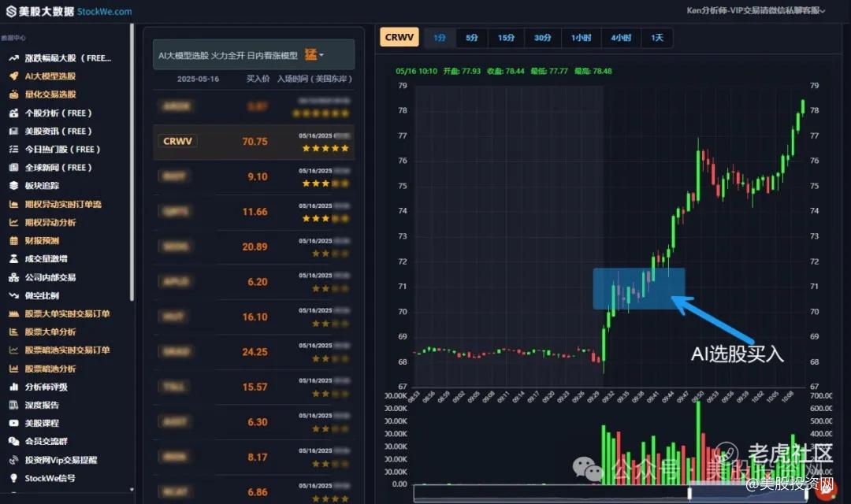Click the 8.17 buy price cell
This screenshot has width=851, height=504.
(x=257, y=458)
